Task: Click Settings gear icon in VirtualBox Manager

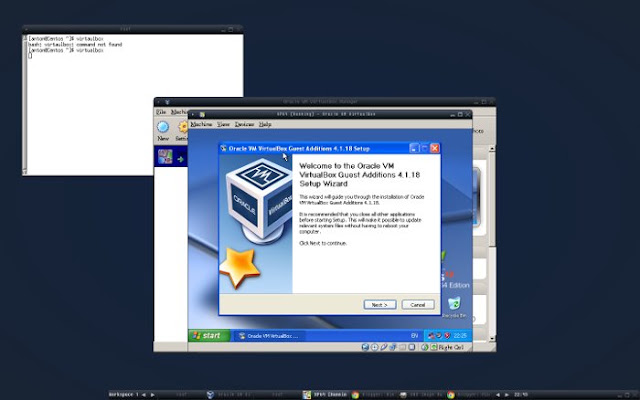Action: pyautogui.click(x=183, y=127)
